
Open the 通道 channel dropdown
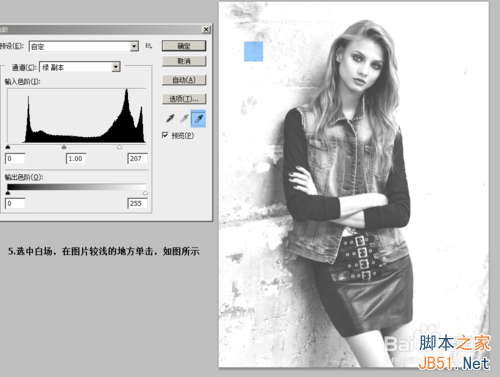[x=80, y=67]
